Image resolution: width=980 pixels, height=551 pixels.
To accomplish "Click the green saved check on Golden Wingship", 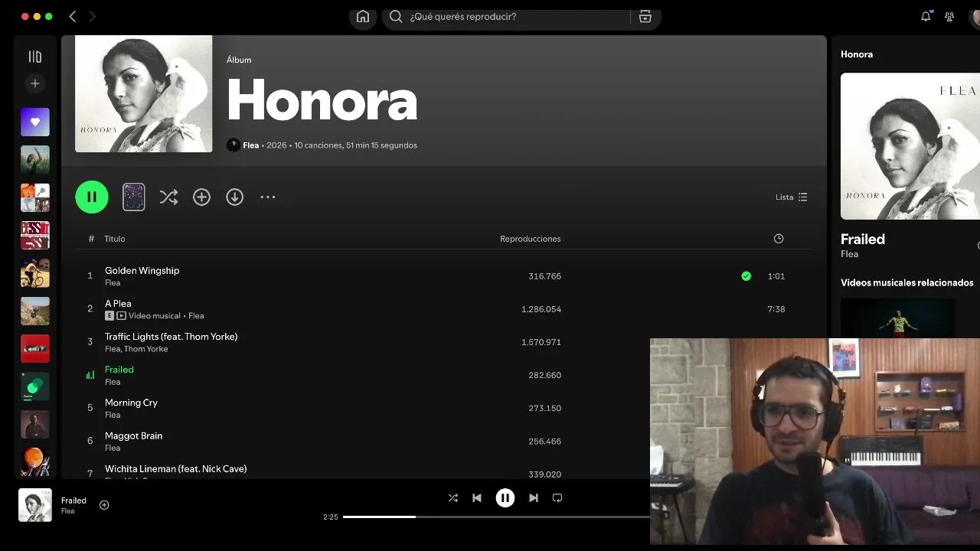I will [746, 276].
